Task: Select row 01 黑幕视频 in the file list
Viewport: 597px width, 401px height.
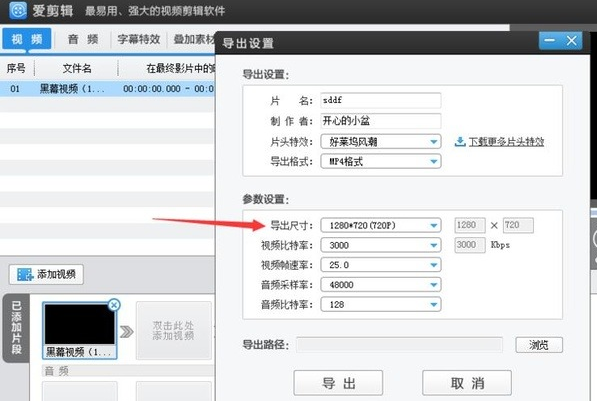Action: click(x=108, y=89)
